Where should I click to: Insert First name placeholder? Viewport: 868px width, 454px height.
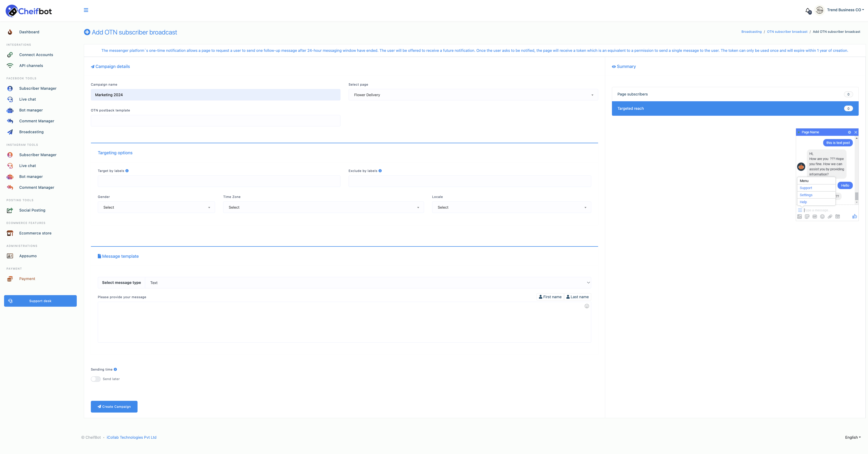click(x=550, y=297)
